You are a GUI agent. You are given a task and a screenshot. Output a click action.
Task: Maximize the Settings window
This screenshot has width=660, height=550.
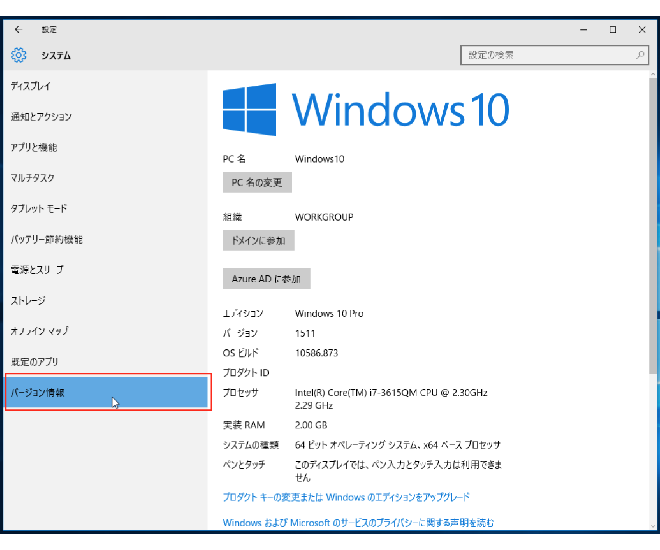613,29
